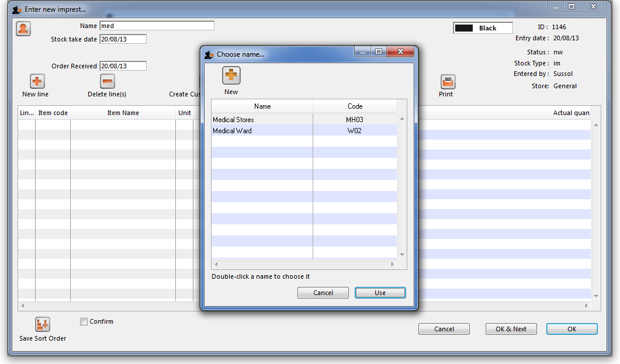Sort list by Code column header
Screen dimensions: 620x364
tap(355, 106)
